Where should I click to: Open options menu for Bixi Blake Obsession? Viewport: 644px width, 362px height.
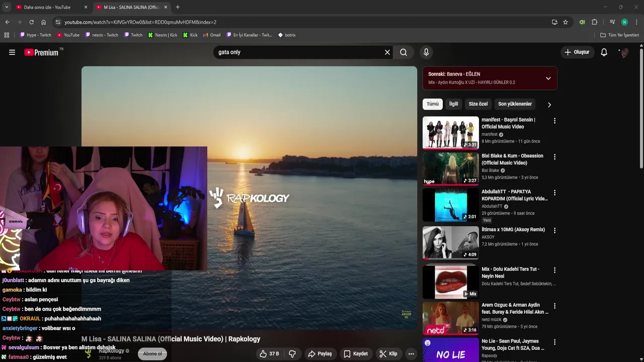[554, 157]
